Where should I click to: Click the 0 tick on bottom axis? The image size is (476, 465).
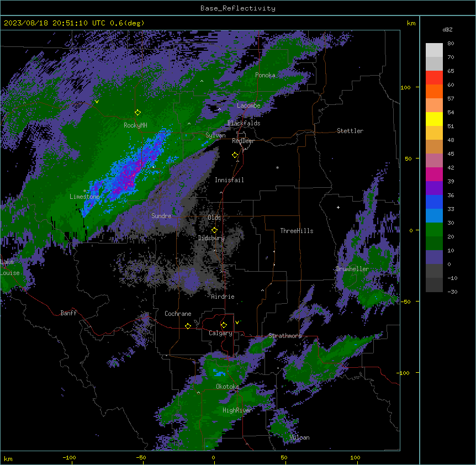[213, 457]
